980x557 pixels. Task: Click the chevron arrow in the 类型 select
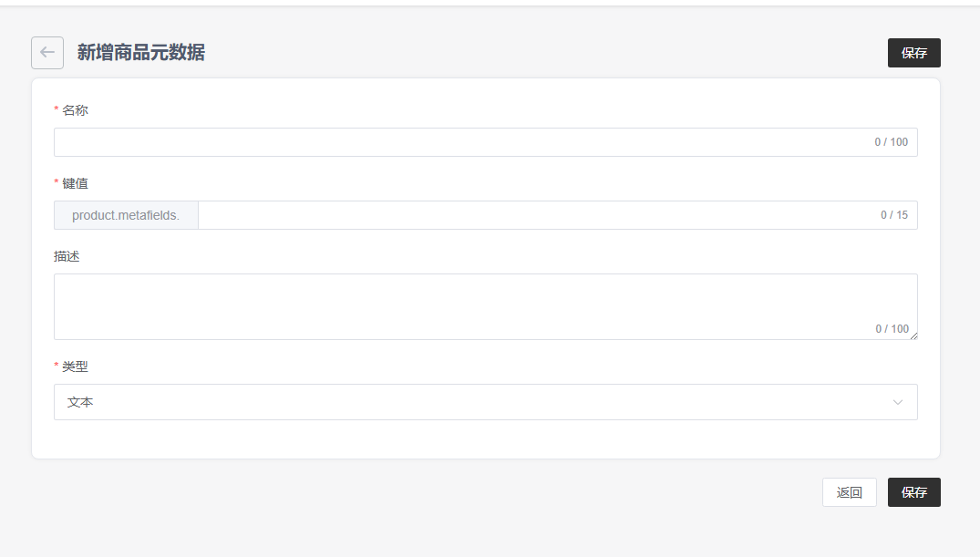pos(898,402)
